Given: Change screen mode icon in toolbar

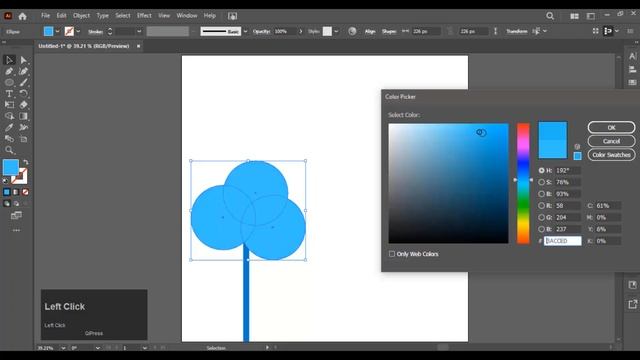Looking at the screenshot, I should 16,215.
